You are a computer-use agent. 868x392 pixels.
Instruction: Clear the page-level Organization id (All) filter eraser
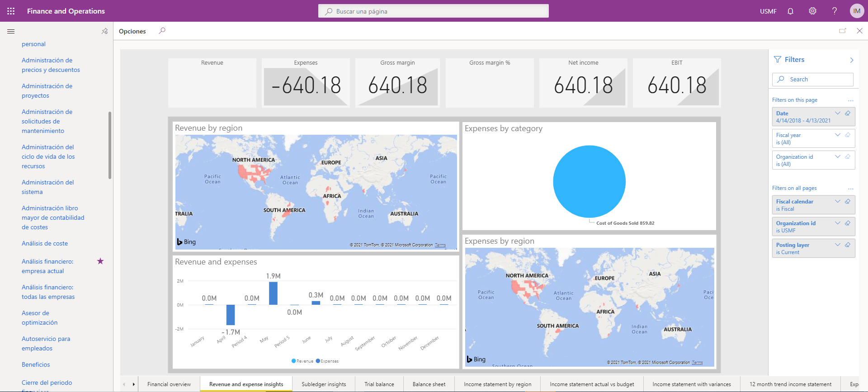coord(848,156)
